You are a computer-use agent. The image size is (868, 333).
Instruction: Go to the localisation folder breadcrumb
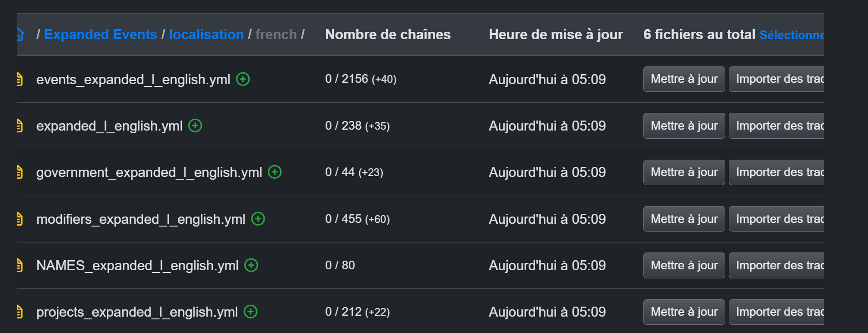point(206,35)
